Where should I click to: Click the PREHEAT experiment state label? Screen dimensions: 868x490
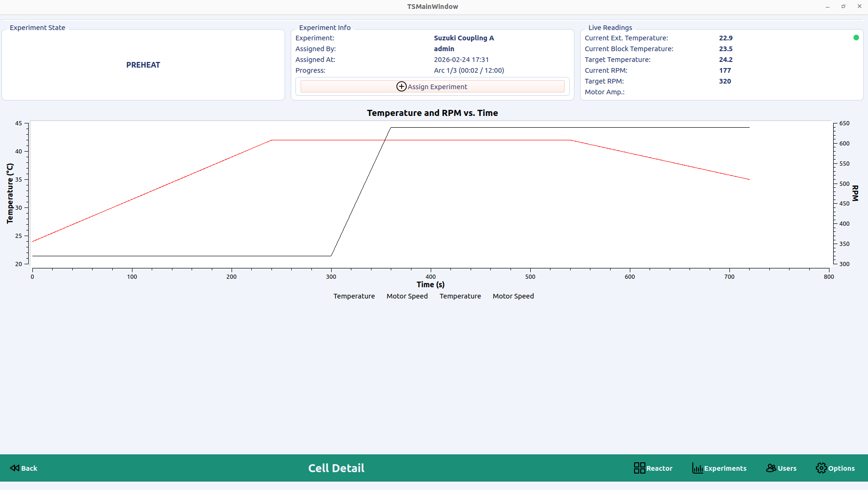(x=143, y=65)
